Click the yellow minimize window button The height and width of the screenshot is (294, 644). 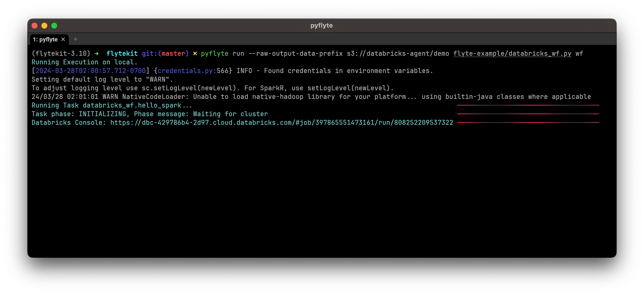click(44, 26)
